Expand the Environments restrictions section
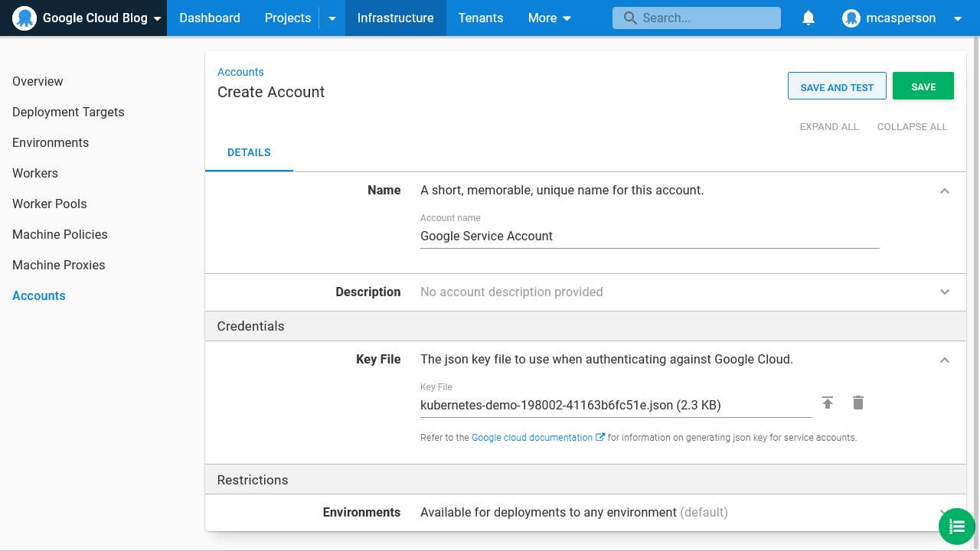 tap(944, 512)
